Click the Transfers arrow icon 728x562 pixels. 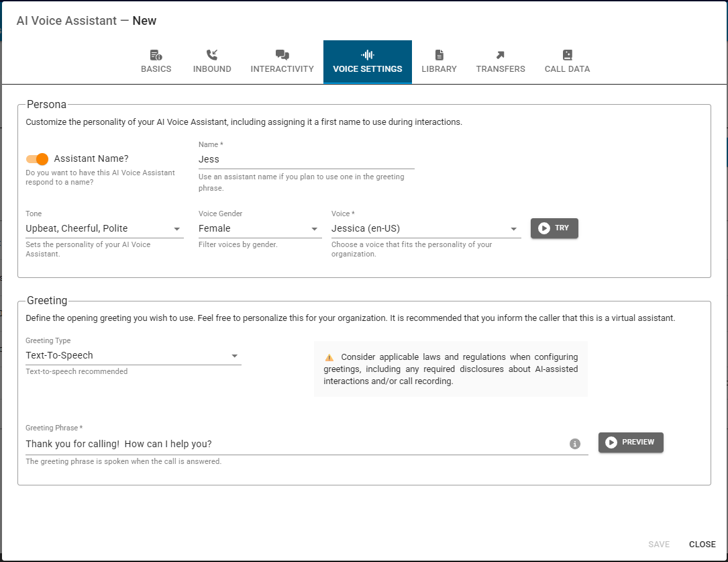pyautogui.click(x=501, y=54)
